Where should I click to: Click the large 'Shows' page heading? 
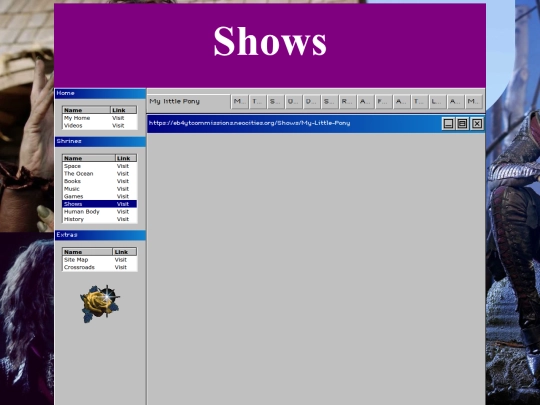(270, 41)
